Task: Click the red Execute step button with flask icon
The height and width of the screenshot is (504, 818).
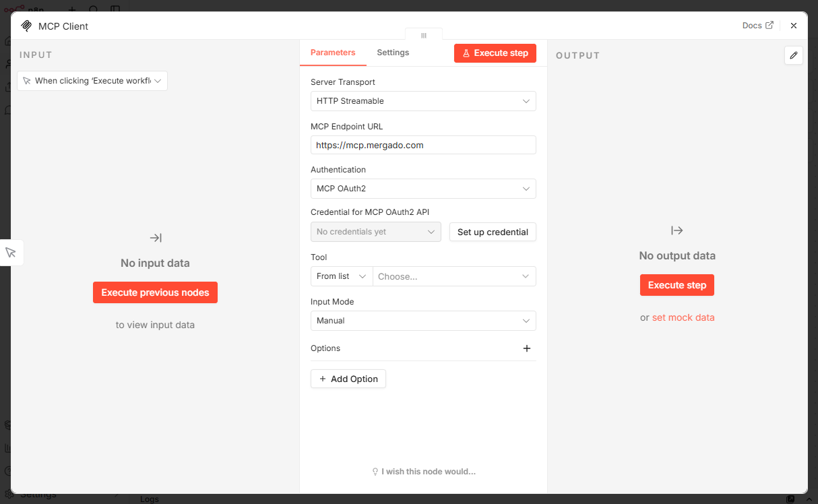Action: pyautogui.click(x=495, y=53)
